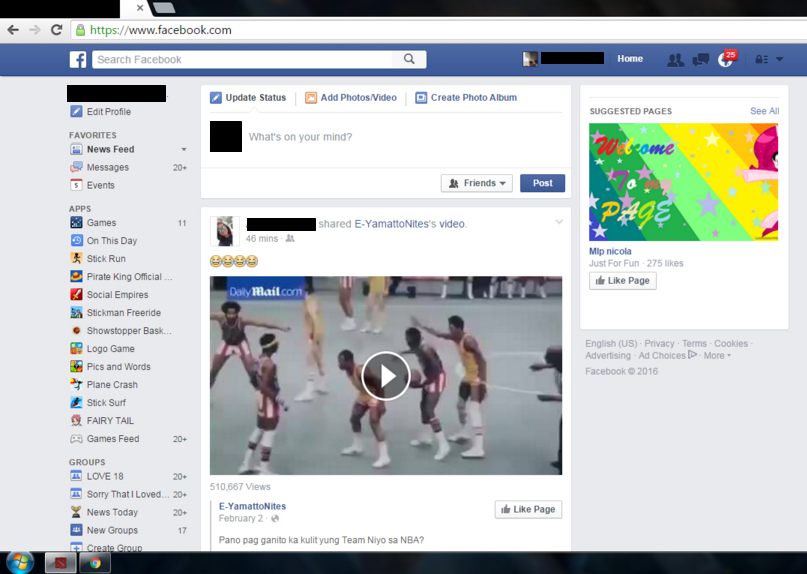Click the Facebook logo icon
807x574 pixels.
tap(78, 60)
